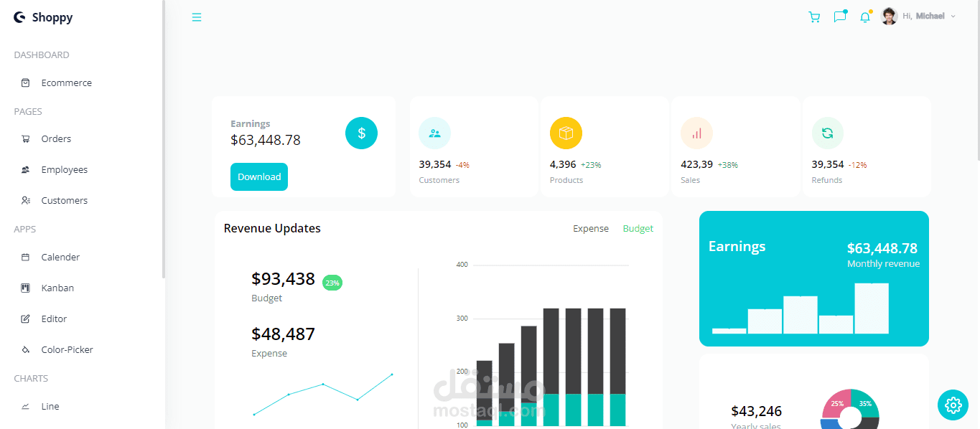Click the Refunds refresh icon

point(827,133)
